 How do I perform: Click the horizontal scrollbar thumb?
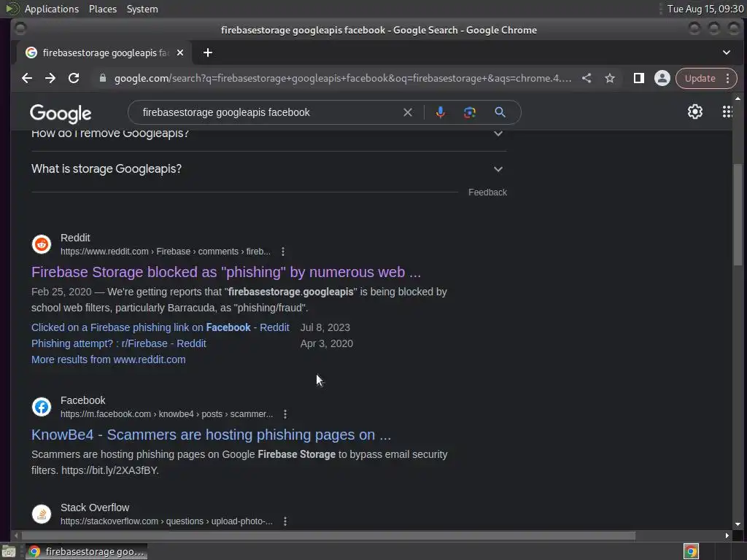tap(329, 536)
